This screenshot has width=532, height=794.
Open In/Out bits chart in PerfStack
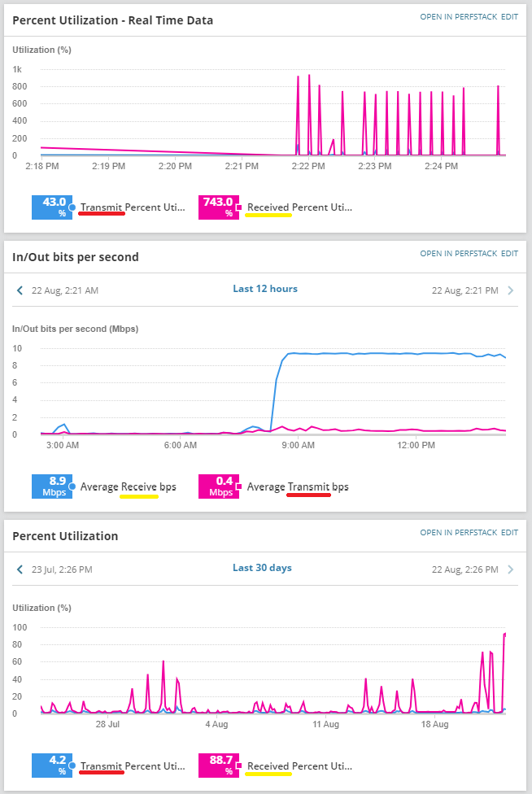pyautogui.click(x=458, y=254)
